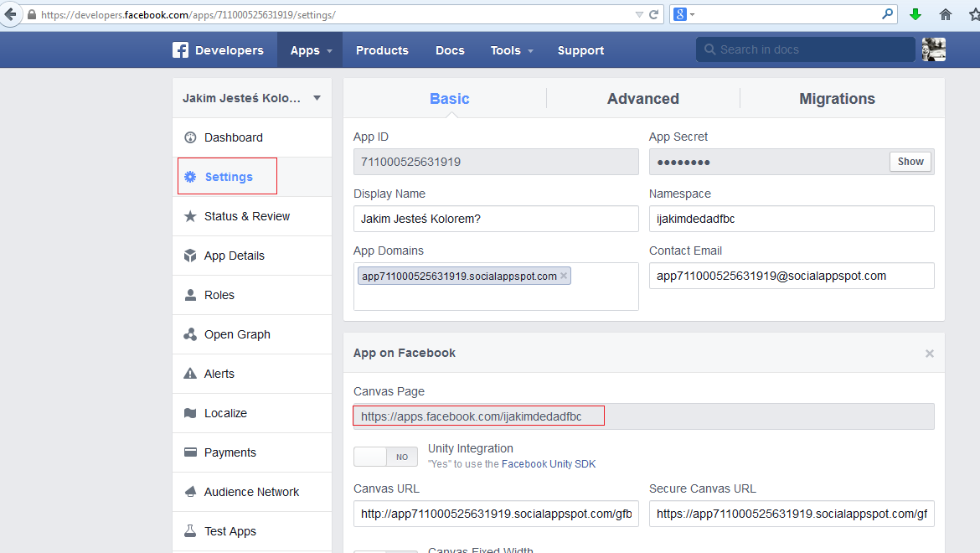980x553 pixels.
Task: Focus the Namespace field
Action: [x=792, y=219]
